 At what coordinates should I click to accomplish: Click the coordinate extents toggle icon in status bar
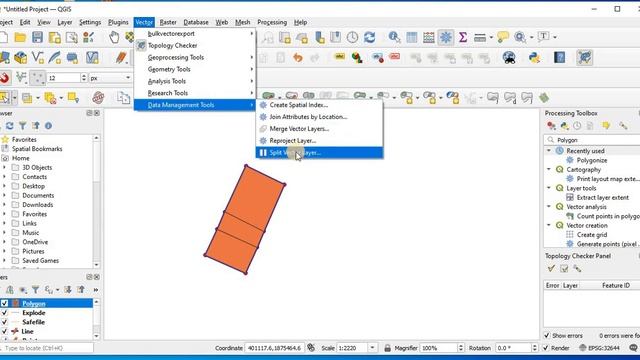(x=311, y=348)
